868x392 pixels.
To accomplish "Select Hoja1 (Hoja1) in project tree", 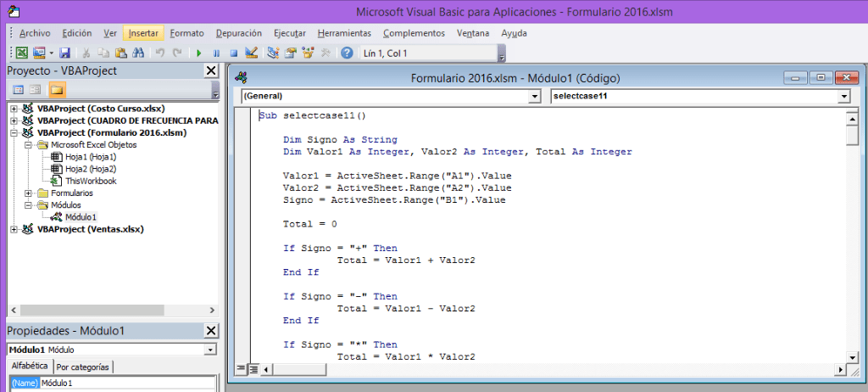I will click(91, 157).
